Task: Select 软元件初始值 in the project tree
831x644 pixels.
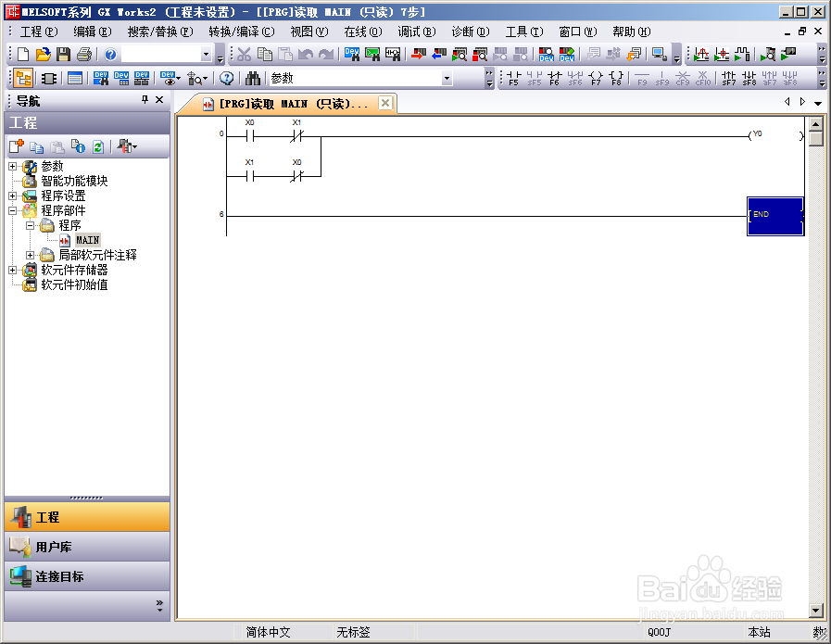Action: (x=74, y=284)
